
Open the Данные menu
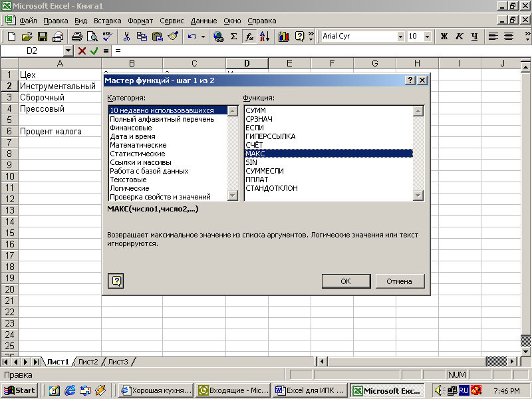click(203, 21)
